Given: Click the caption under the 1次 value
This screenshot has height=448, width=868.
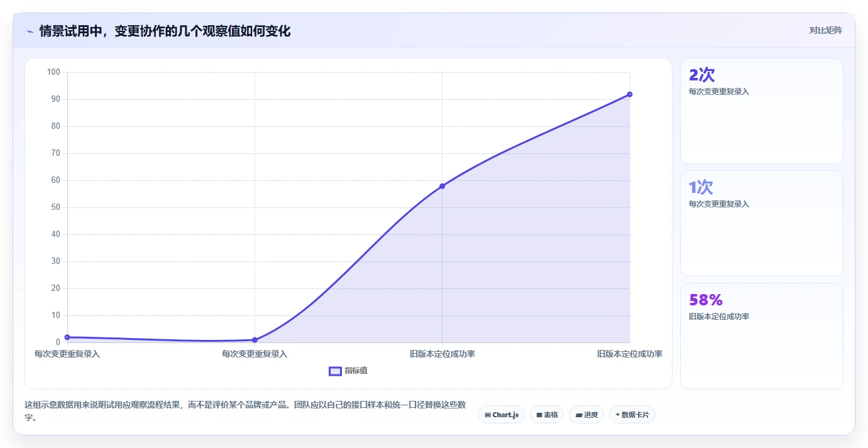Looking at the screenshot, I should (719, 204).
